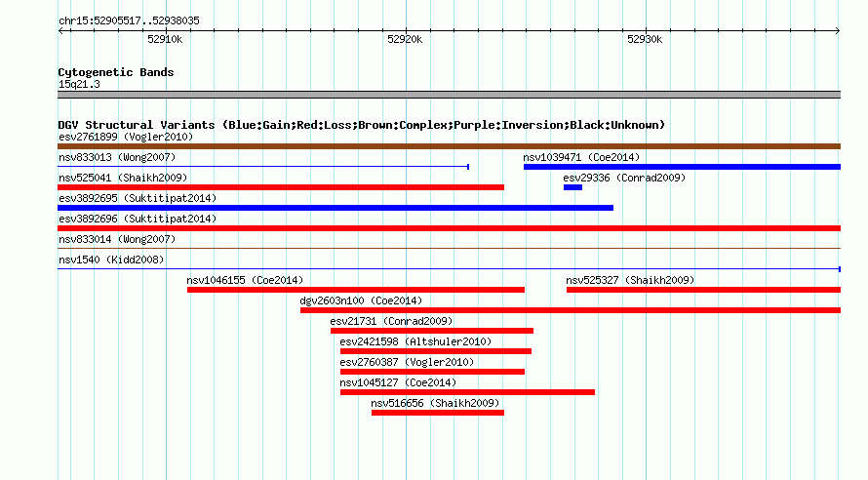Click the chr15:52905517..52938035 coordinate label
868x480 pixels.
(x=129, y=20)
